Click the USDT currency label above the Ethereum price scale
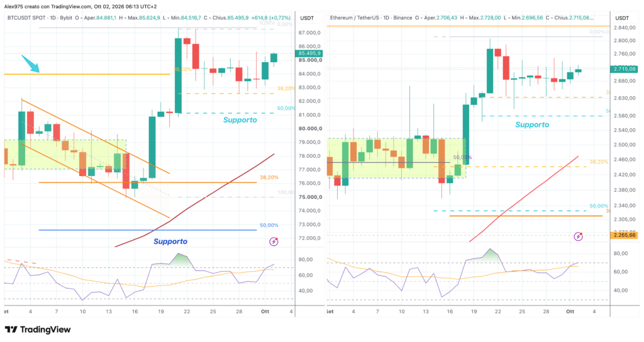 point(622,18)
